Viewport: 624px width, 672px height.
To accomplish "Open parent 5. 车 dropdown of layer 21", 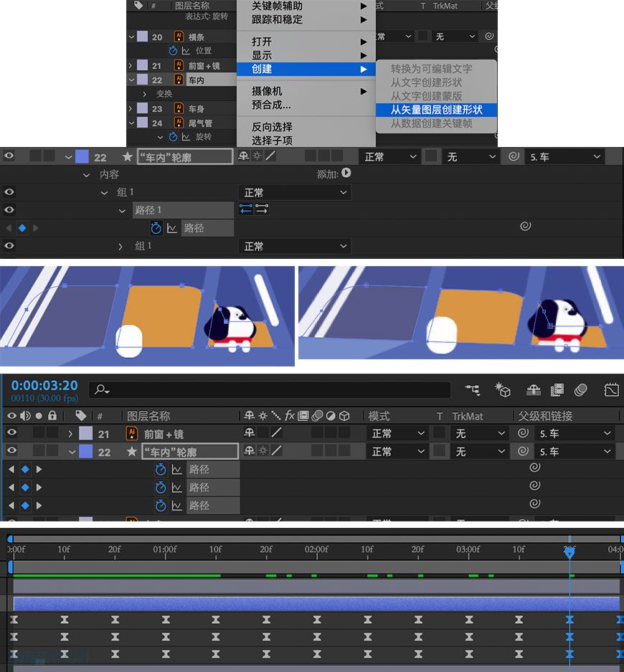I will click(575, 433).
